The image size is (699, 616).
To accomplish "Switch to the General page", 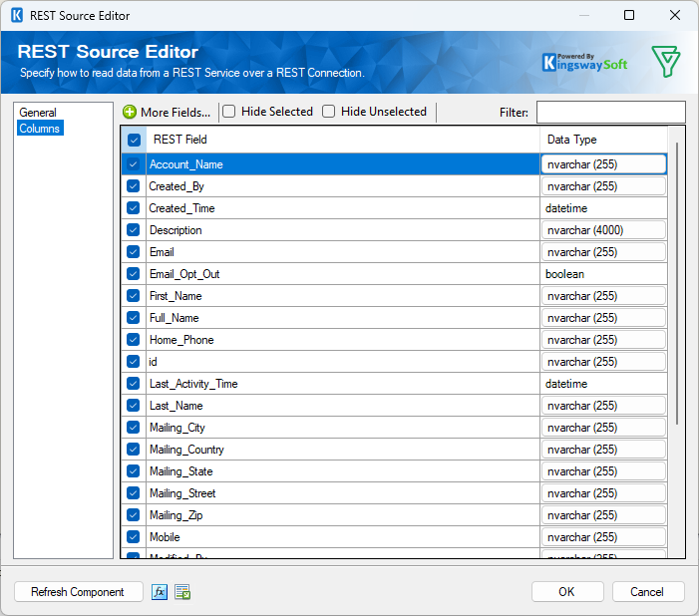I will 38,113.
